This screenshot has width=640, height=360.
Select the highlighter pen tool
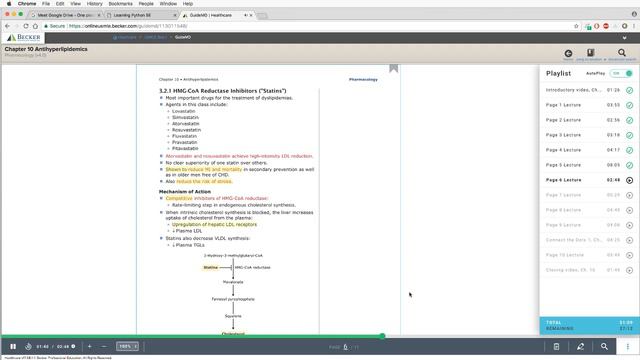coord(580,347)
